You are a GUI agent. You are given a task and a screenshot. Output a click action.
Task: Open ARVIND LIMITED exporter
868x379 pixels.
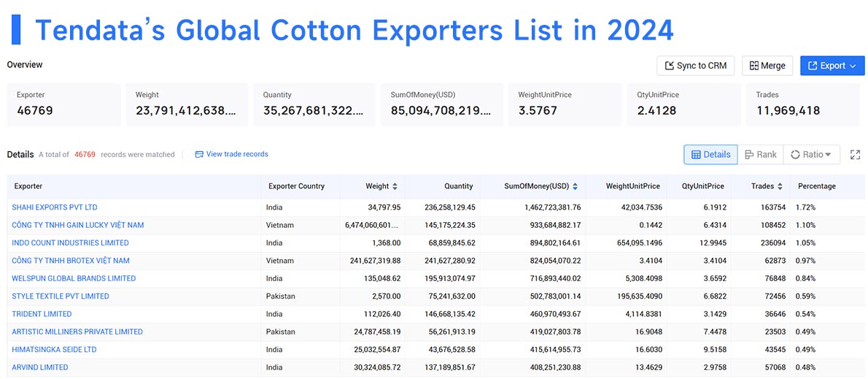40,367
